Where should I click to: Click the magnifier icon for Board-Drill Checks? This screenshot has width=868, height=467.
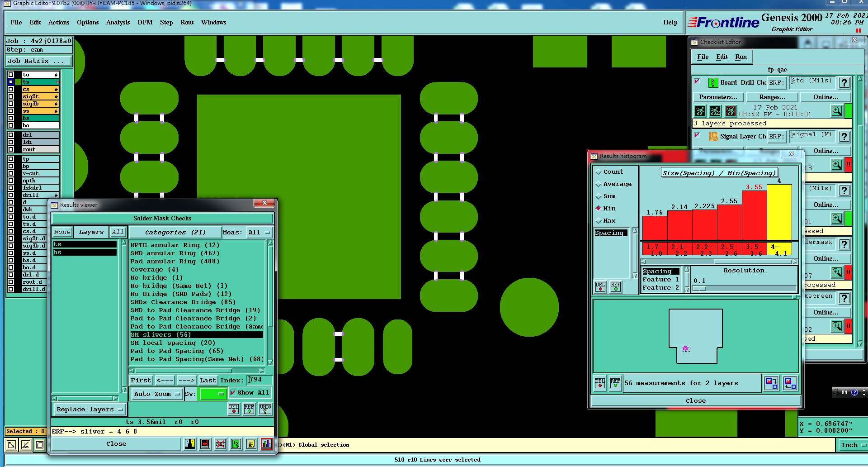pos(837,111)
